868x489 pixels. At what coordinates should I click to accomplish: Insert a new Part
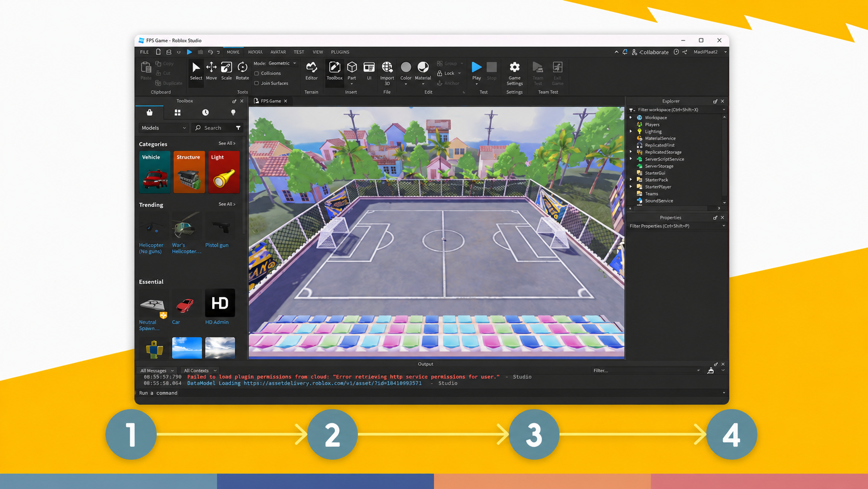(x=352, y=72)
